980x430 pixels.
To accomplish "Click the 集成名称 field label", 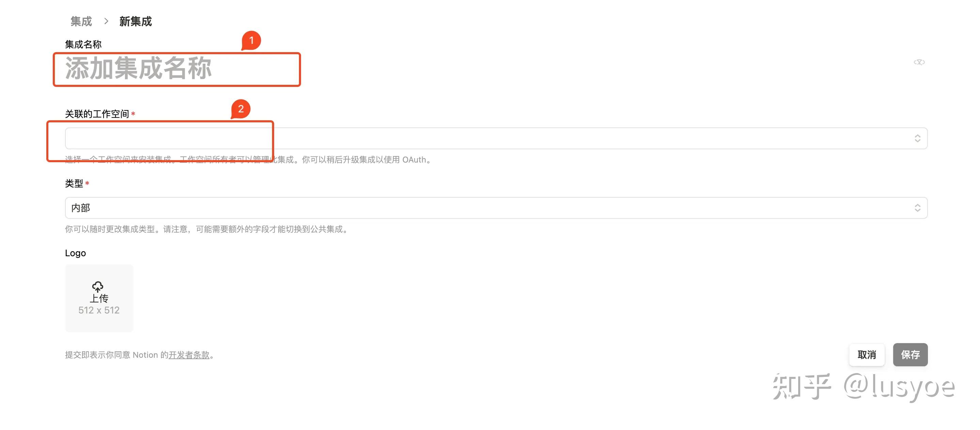I will [x=83, y=45].
